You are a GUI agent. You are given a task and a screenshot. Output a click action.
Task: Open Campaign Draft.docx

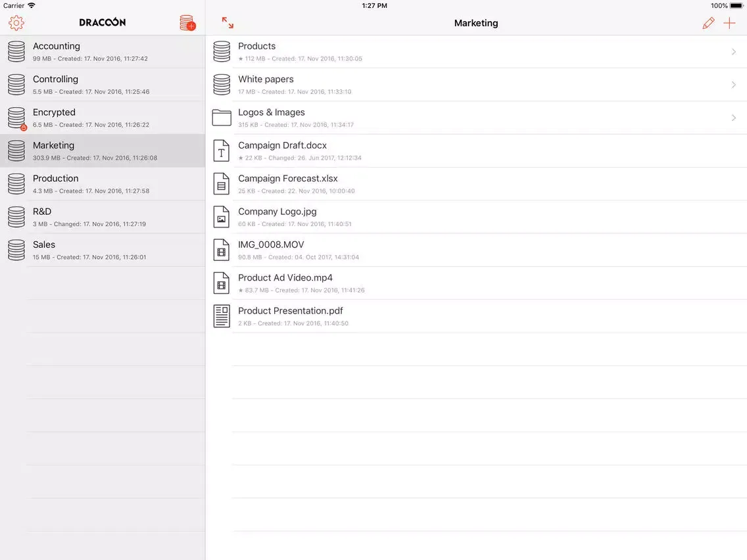pyautogui.click(x=476, y=151)
